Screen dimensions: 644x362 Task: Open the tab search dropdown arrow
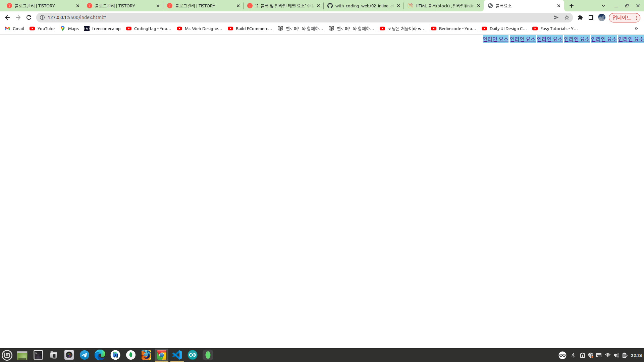pyautogui.click(x=603, y=6)
